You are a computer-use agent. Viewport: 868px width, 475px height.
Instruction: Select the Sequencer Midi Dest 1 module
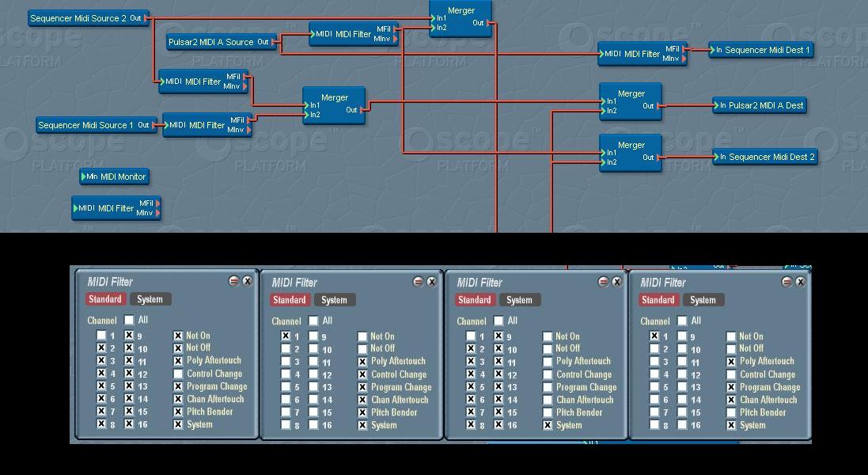(x=761, y=50)
